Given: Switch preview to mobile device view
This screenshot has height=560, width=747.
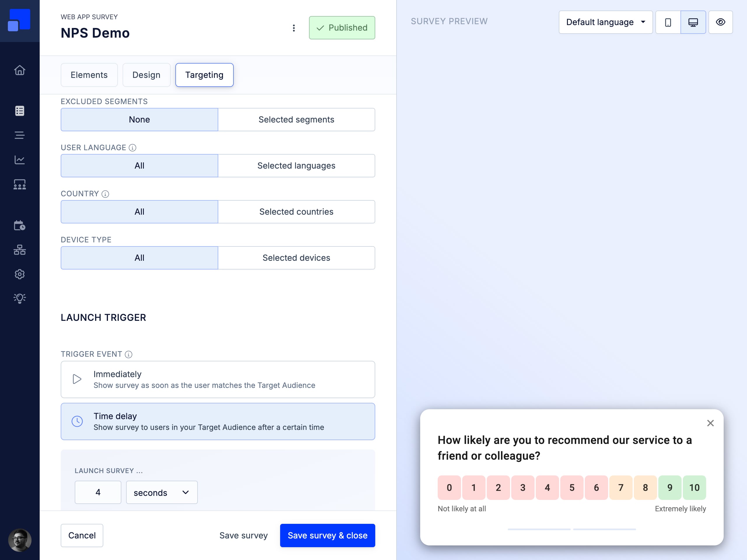Looking at the screenshot, I should (668, 22).
